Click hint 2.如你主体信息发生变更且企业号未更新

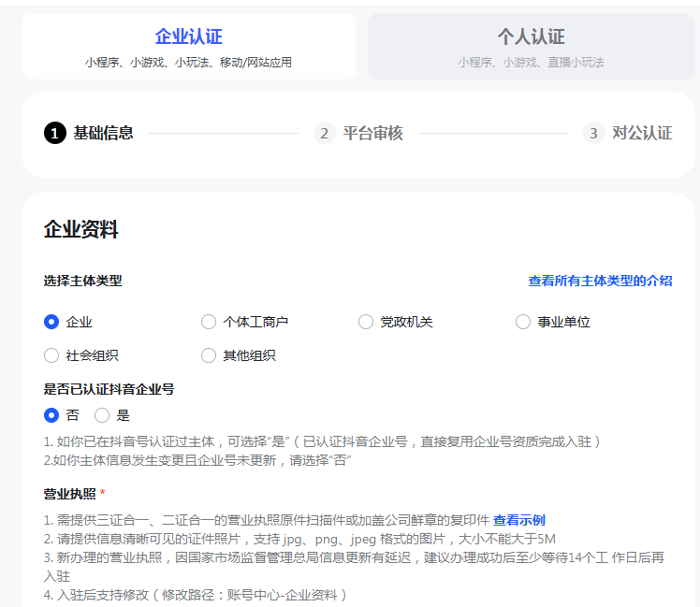(197, 460)
